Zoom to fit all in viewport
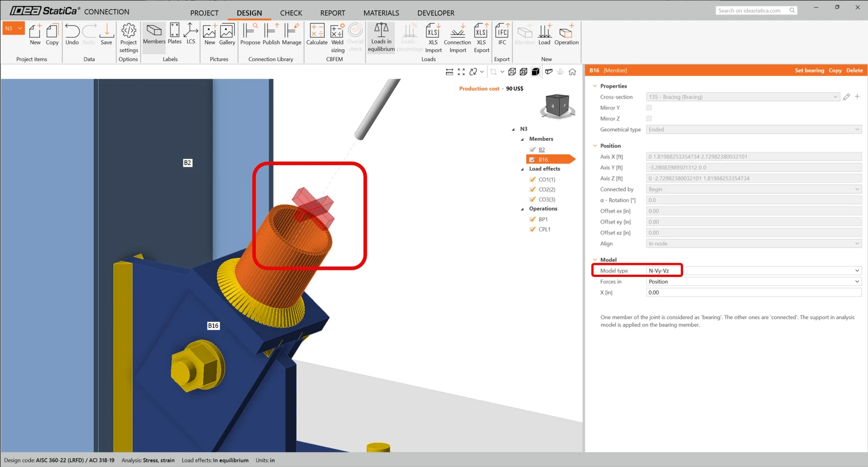Screen dimensions: 868x467 coord(461,72)
